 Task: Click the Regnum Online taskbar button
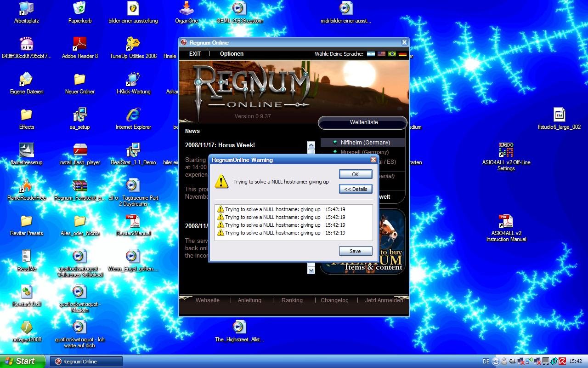[86, 362]
